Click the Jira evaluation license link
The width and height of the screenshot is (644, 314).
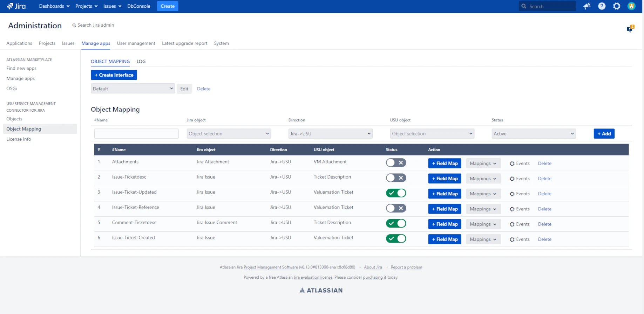tap(313, 277)
